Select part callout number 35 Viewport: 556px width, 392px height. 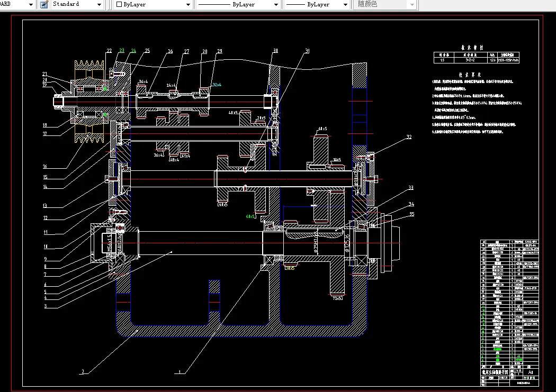point(411,214)
